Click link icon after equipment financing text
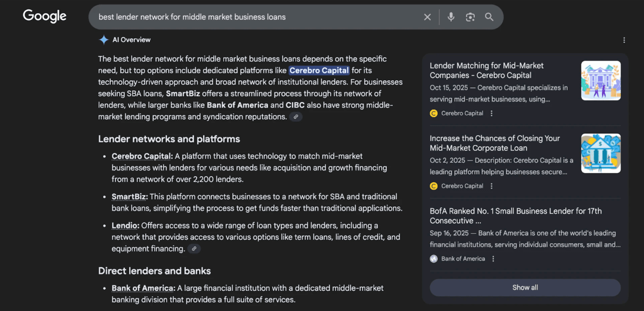The image size is (644, 311). [194, 249]
